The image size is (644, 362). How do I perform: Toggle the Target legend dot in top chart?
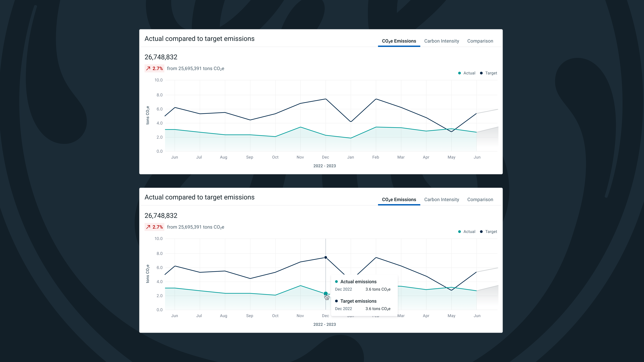[x=481, y=73]
